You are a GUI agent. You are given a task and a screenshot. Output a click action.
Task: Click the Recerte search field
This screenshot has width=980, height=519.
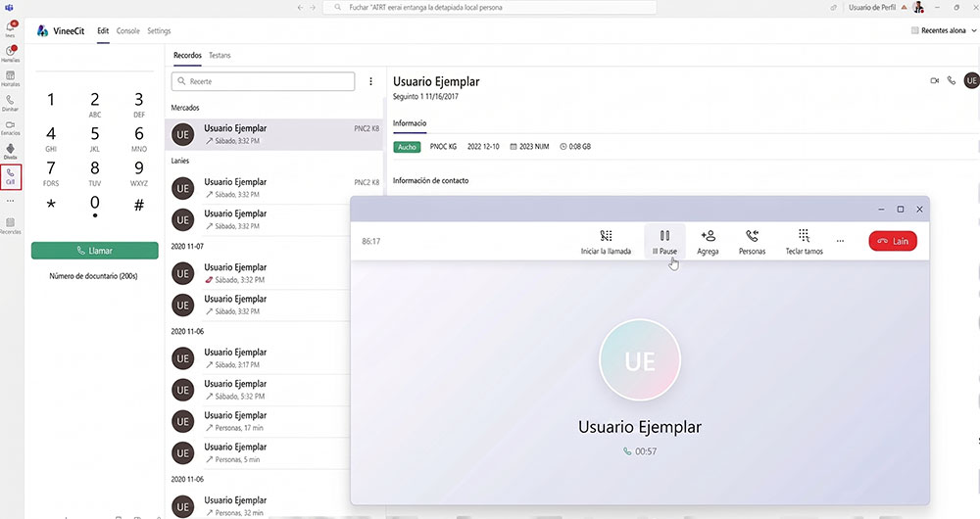(263, 81)
